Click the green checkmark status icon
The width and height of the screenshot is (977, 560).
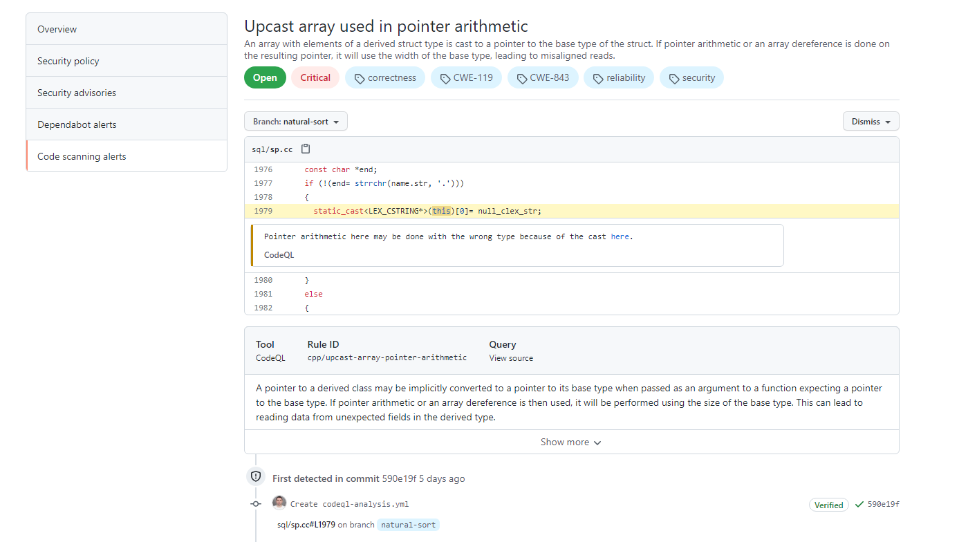pyautogui.click(x=859, y=505)
